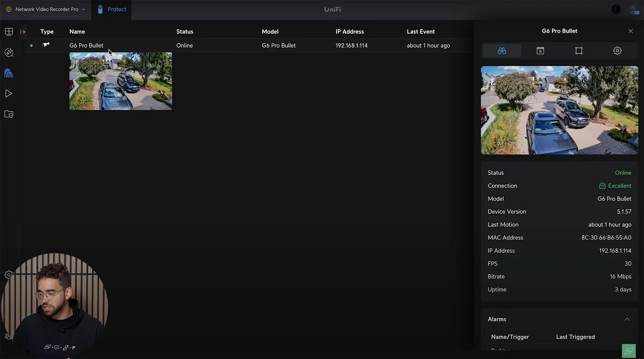Open the camera settings gear tab

tap(617, 51)
